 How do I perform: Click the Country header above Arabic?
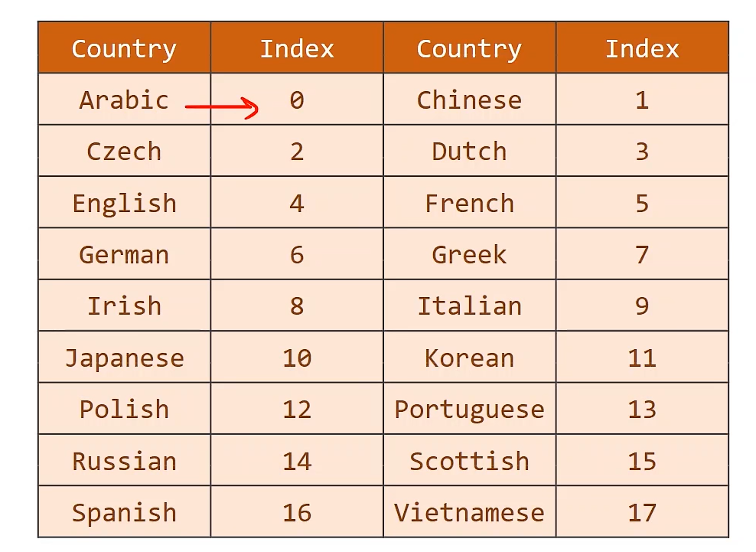pyautogui.click(x=124, y=49)
